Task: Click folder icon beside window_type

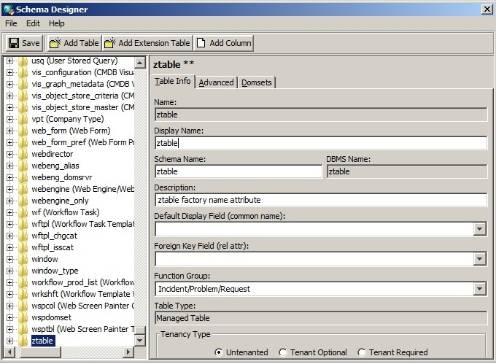Action: pos(23,271)
